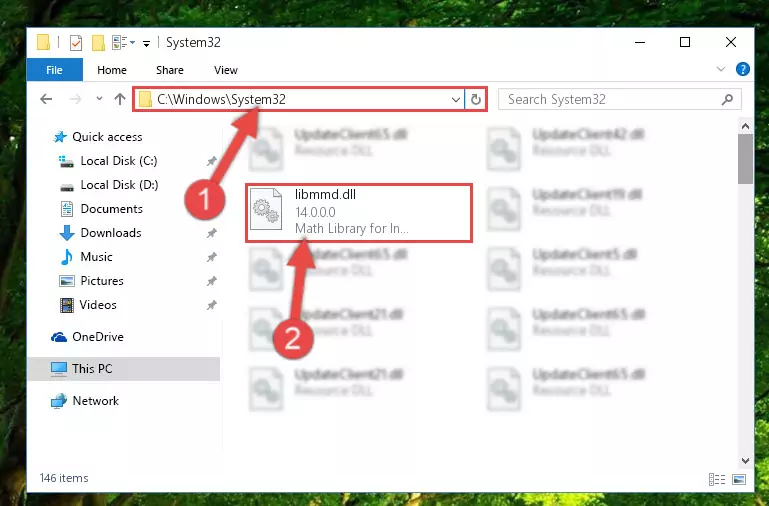Click the Properties checkmark icon in title bar
Screen dimensions: 769x506
tap(76, 43)
